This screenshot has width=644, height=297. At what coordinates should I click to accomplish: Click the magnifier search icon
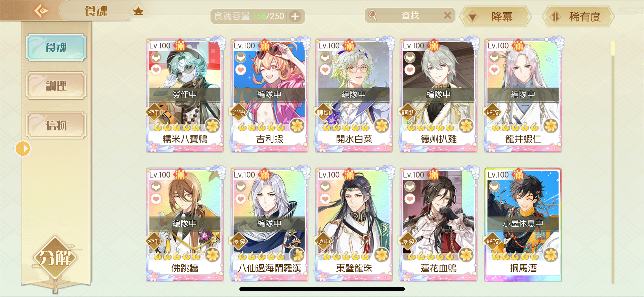pyautogui.click(x=372, y=15)
